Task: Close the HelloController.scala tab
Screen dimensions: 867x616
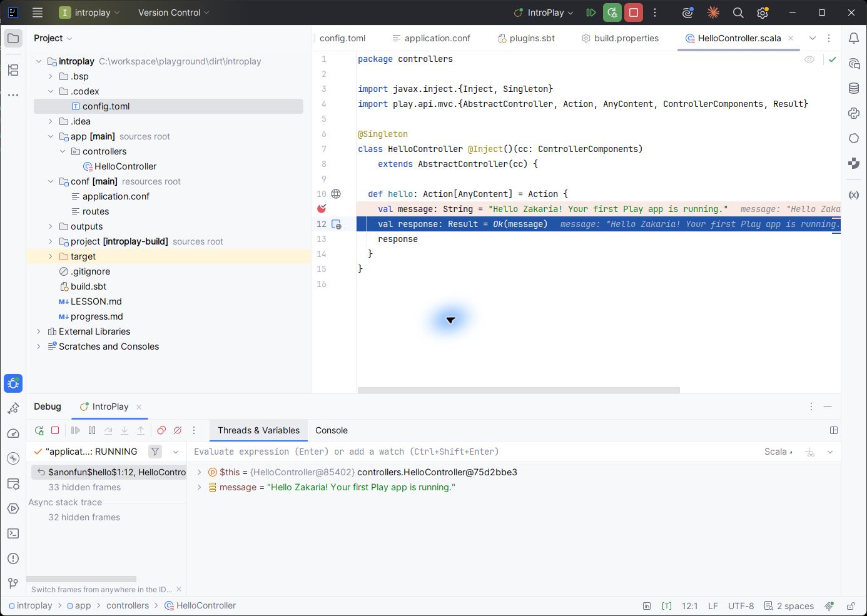Action: [791, 38]
